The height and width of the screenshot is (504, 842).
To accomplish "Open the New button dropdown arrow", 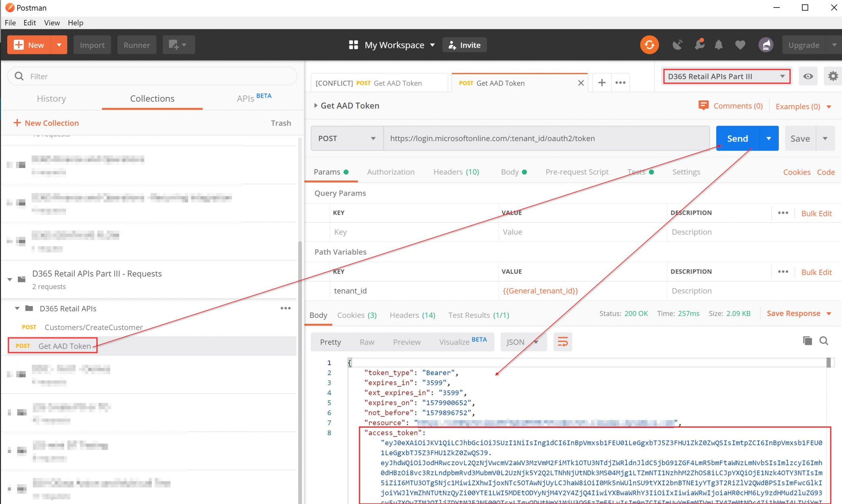I will pyautogui.click(x=59, y=45).
